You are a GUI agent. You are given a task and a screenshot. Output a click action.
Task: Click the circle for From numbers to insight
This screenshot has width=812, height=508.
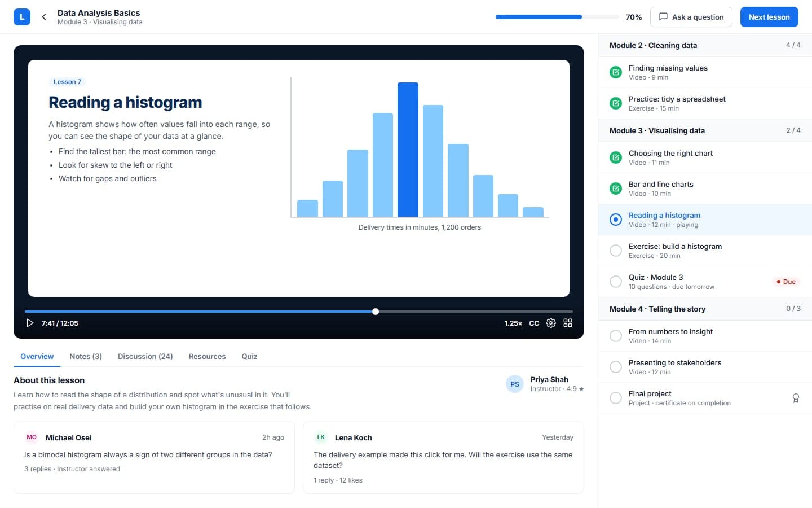616,336
